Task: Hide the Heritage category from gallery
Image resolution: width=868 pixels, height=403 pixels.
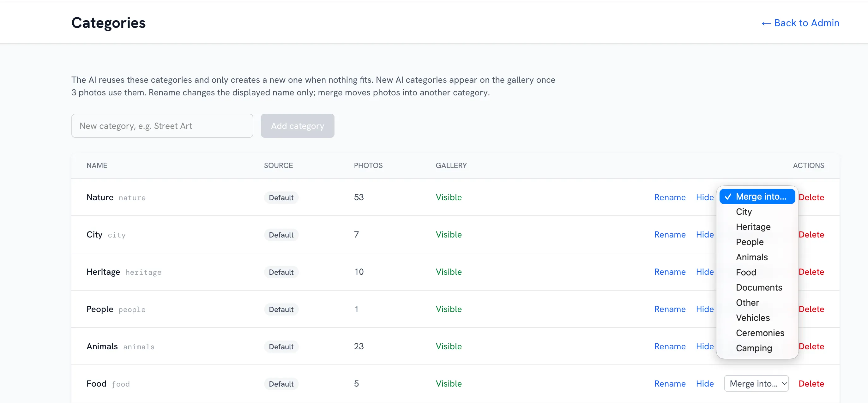Action: 705,272
